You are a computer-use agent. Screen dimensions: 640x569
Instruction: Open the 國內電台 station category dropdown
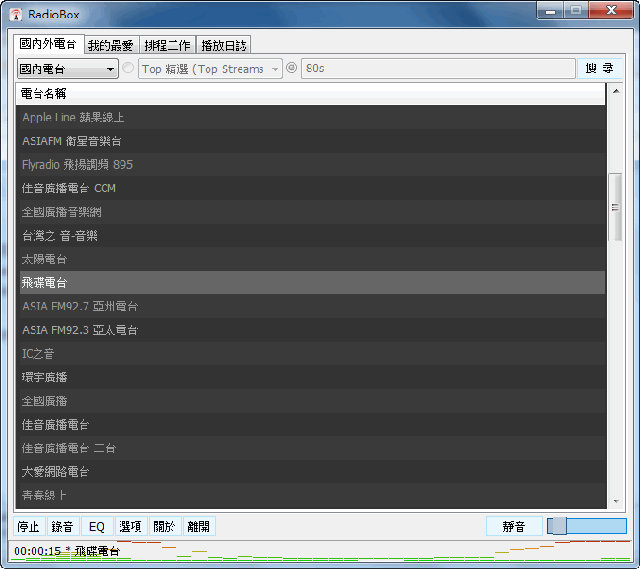click(x=68, y=69)
